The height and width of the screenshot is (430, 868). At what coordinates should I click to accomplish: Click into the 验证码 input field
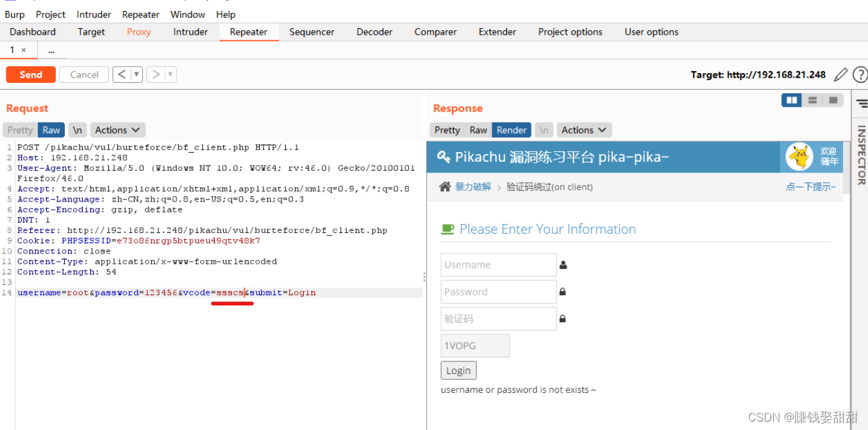(x=498, y=318)
